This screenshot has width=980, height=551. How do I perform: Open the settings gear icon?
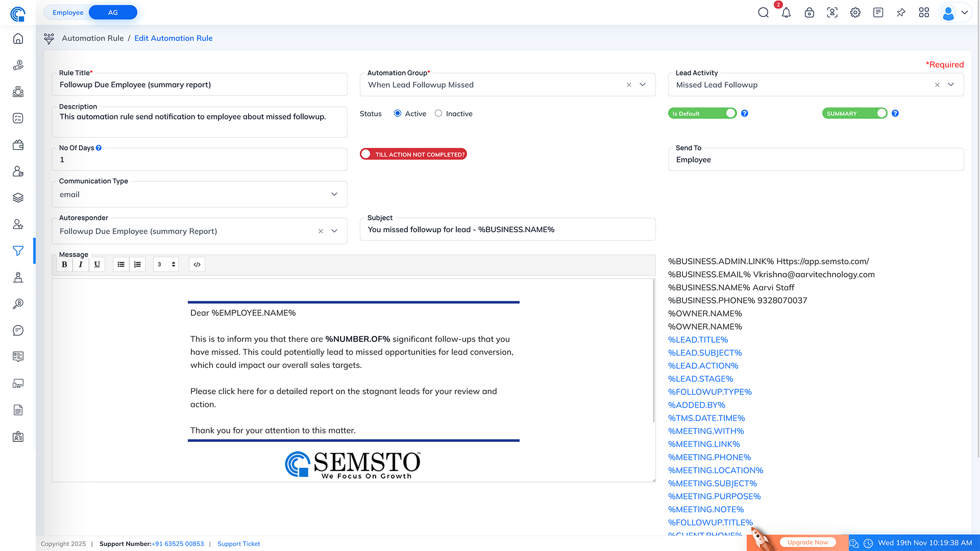tap(855, 13)
